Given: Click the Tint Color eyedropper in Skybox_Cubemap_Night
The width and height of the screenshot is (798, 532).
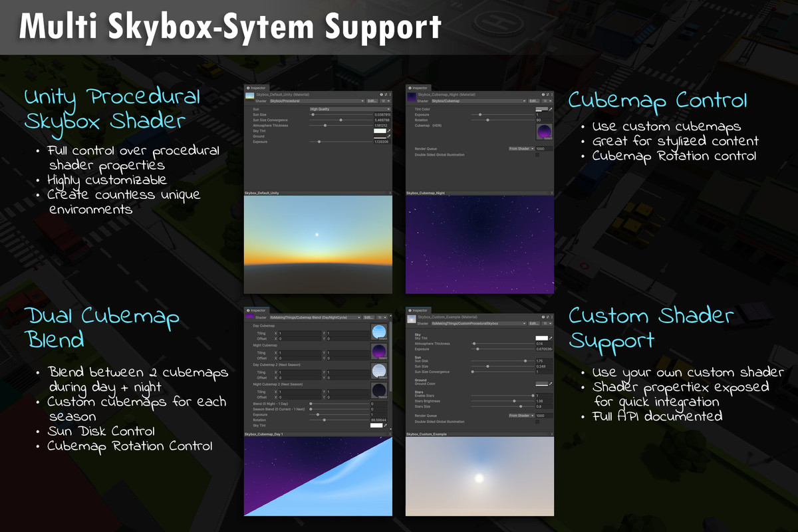Looking at the screenshot, I should [x=551, y=108].
